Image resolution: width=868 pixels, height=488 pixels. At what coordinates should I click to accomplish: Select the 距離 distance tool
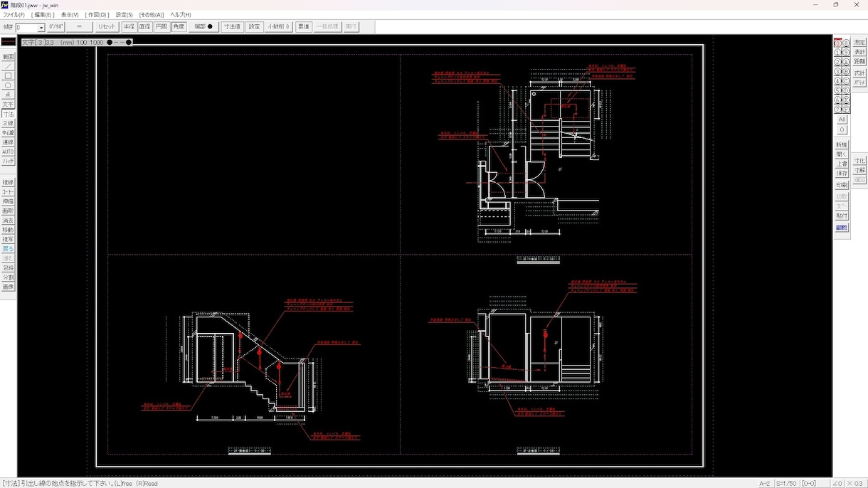point(859,62)
